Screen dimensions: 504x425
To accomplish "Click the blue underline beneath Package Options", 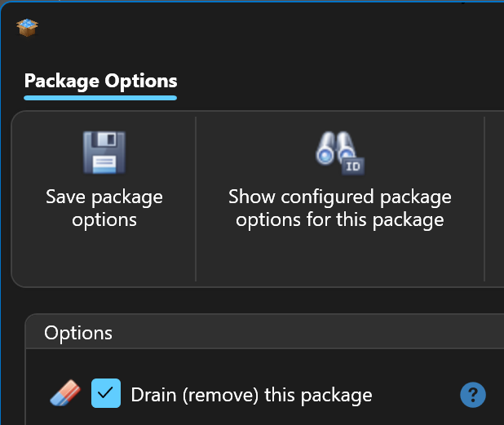I will [100, 98].
